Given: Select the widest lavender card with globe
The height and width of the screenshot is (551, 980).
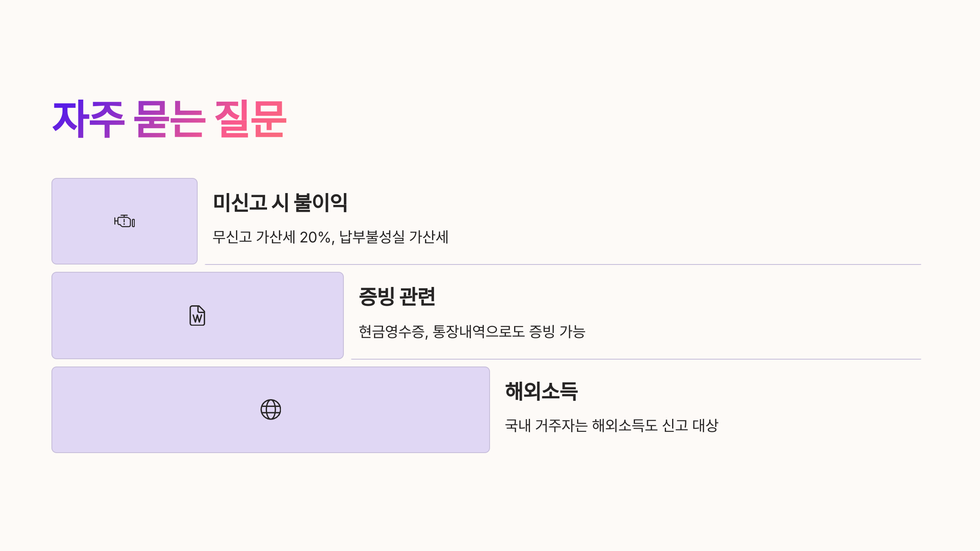Looking at the screenshot, I should click(x=271, y=410).
